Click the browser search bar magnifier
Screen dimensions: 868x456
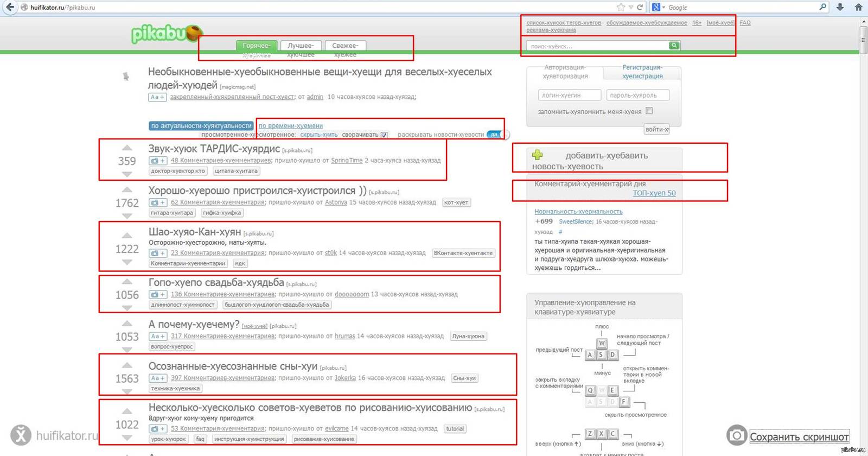coord(822,7)
